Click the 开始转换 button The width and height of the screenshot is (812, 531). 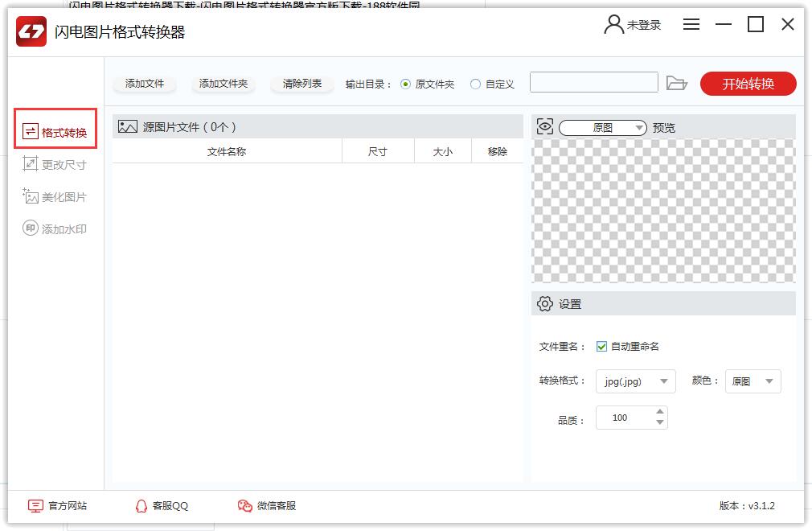(x=748, y=84)
